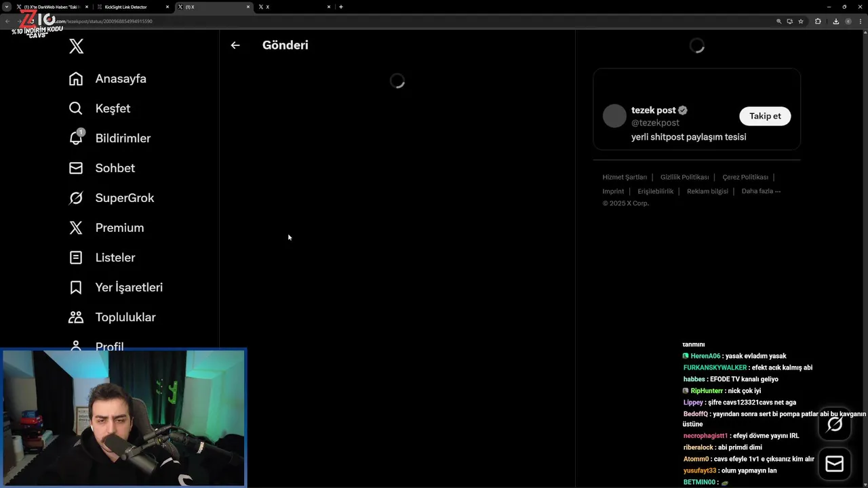This screenshot has height=488, width=868.
Task: Click the yerli shitpost paylaşım tesisi bio
Action: [x=688, y=137]
